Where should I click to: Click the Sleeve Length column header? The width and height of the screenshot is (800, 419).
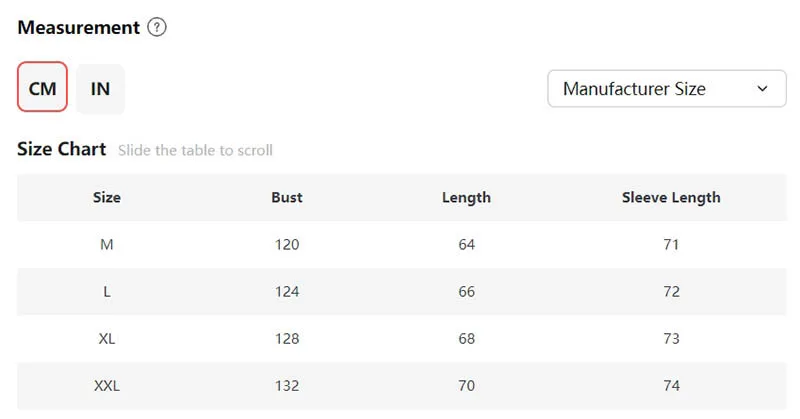click(671, 197)
